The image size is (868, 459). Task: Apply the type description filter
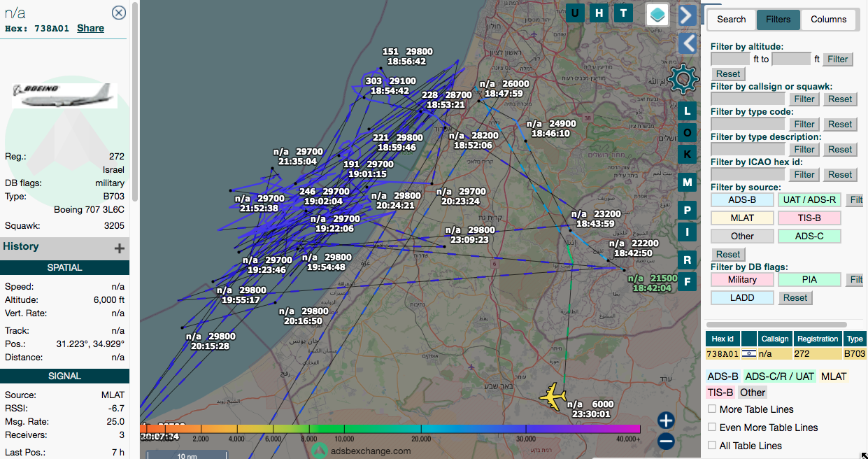point(804,150)
